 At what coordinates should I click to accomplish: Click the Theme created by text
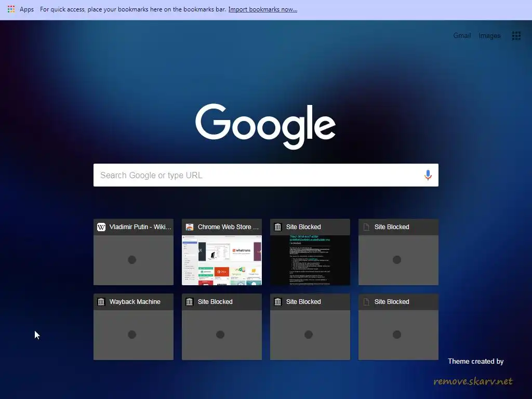tap(475, 362)
